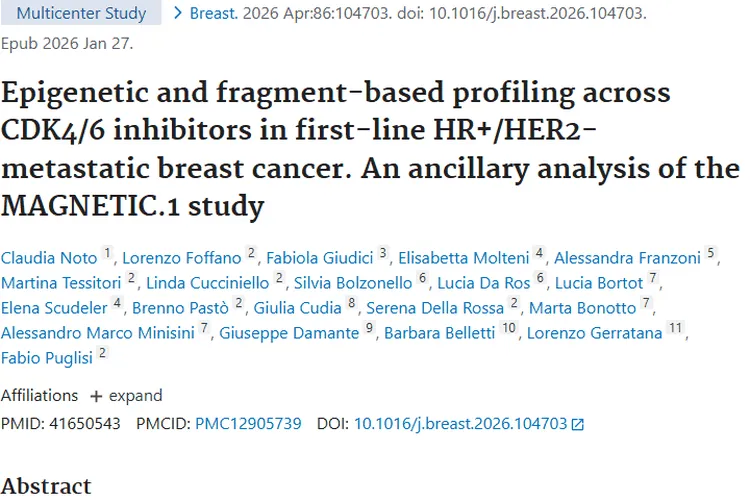750x500 pixels.
Task: Open author Claudia Noto's link
Action: pos(49,255)
